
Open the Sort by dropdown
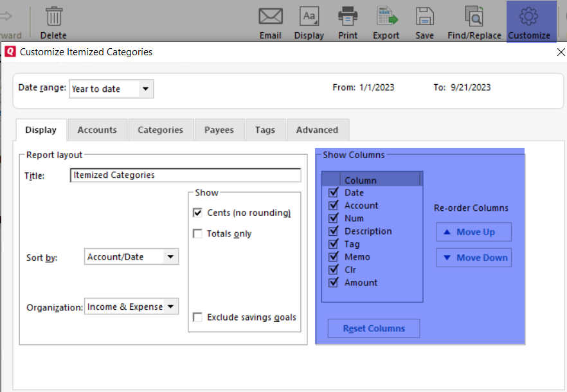(170, 257)
